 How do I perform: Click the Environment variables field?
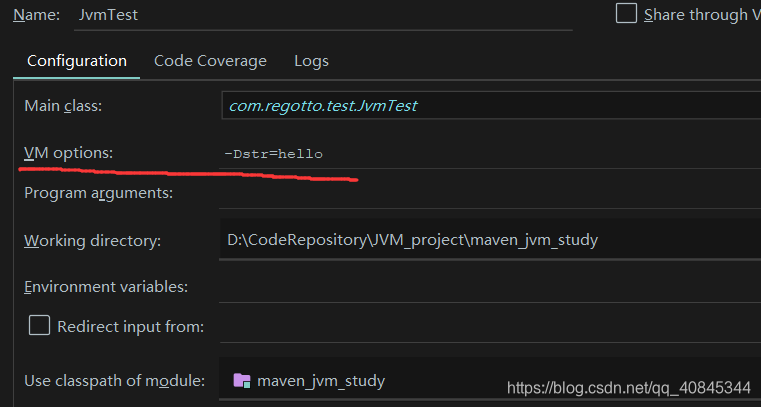[490, 287]
